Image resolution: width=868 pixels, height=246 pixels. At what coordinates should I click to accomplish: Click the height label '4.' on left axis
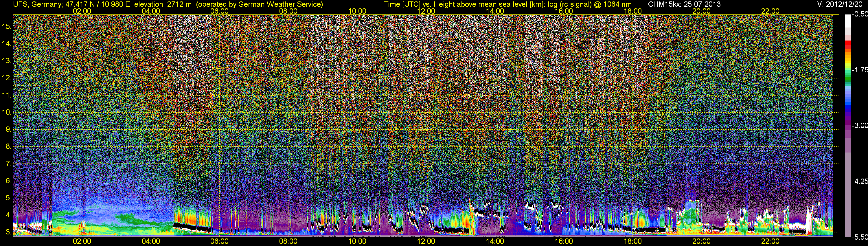9,215
